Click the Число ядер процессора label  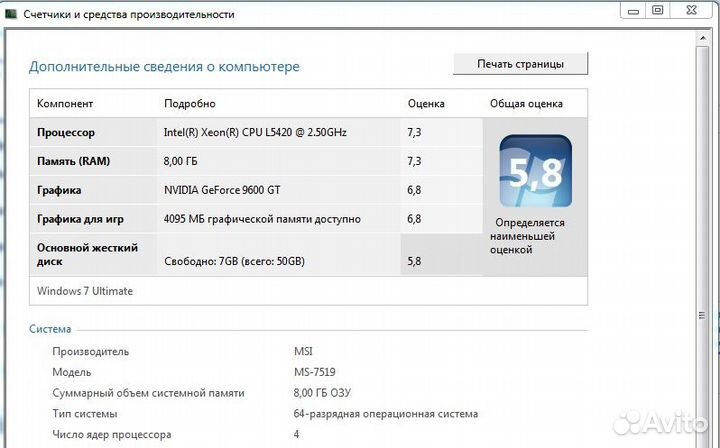(x=112, y=434)
